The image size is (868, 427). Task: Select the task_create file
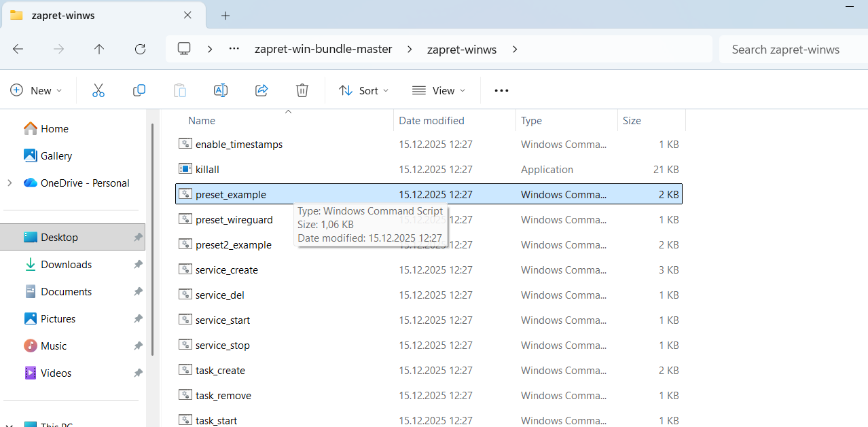pos(429,370)
